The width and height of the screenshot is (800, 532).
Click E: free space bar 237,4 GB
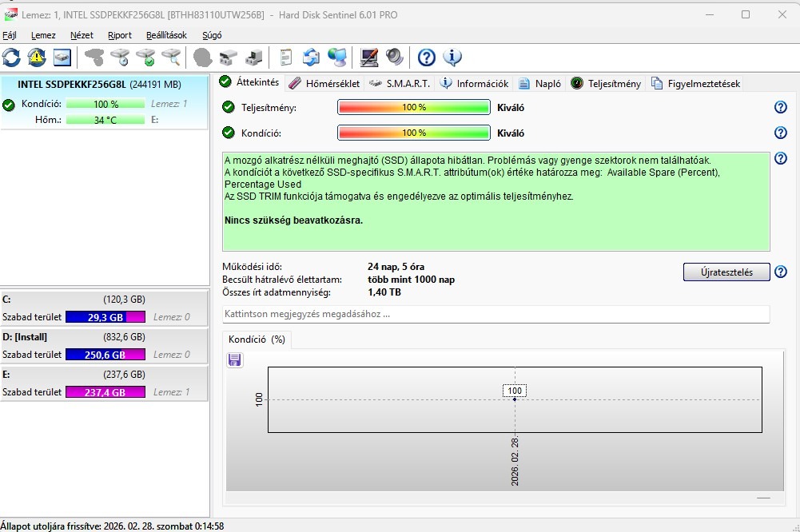pyautogui.click(x=105, y=392)
